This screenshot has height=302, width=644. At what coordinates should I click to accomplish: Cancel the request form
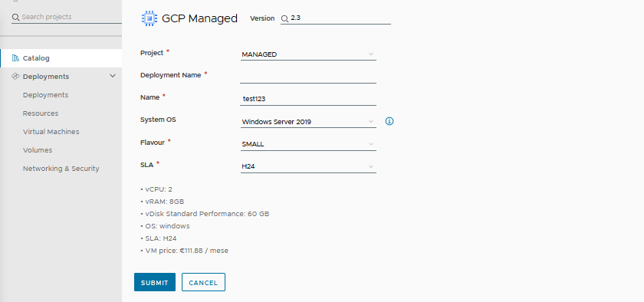coord(203,282)
